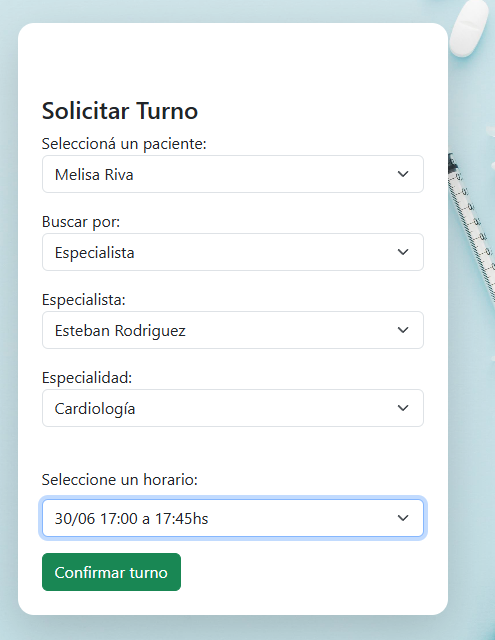This screenshot has width=495, height=640.
Task: Click the Buscar por label
Action: pyautogui.click(x=81, y=222)
